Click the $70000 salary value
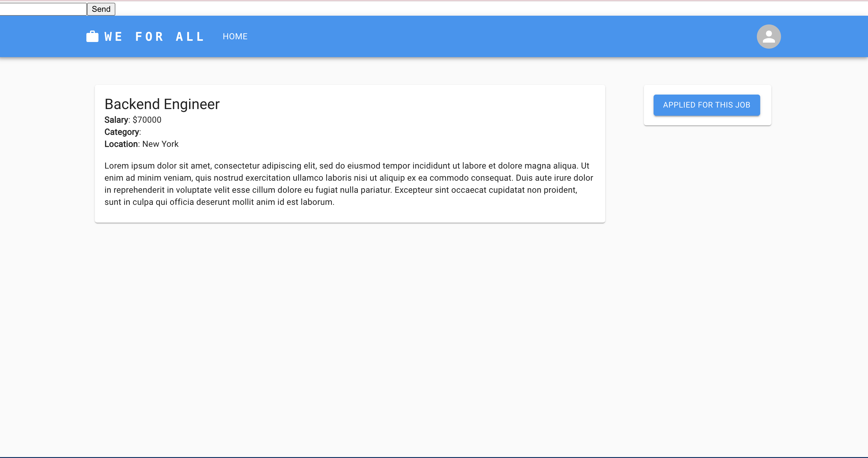This screenshot has width=868, height=458. (147, 120)
